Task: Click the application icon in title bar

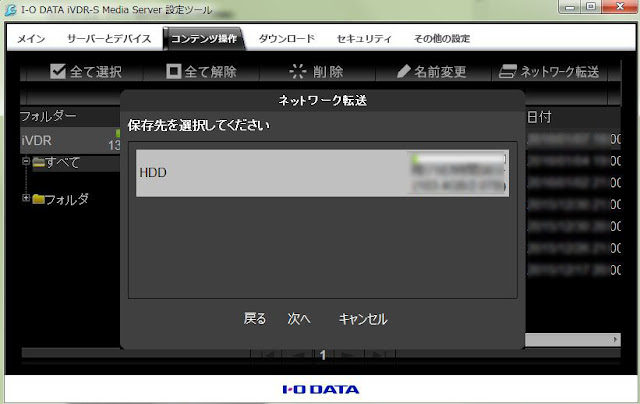Action: pyautogui.click(x=11, y=10)
